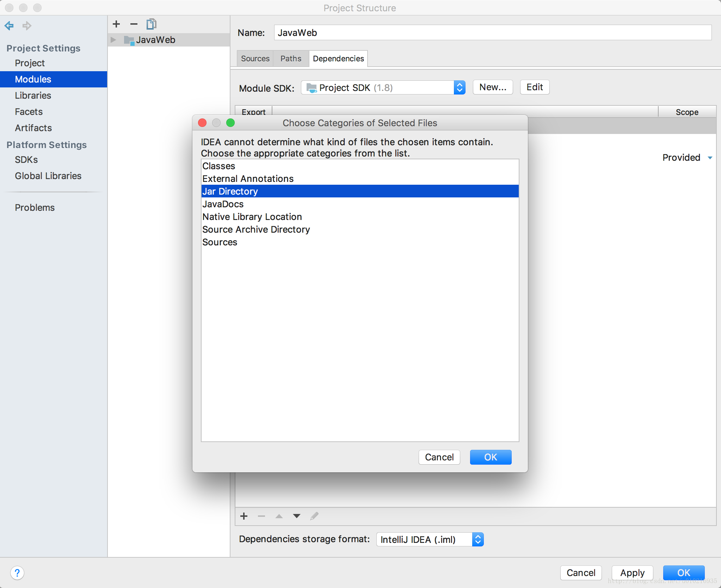Select Classes category in list
Image resolution: width=721 pixels, height=588 pixels.
click(x=360, y=166)
